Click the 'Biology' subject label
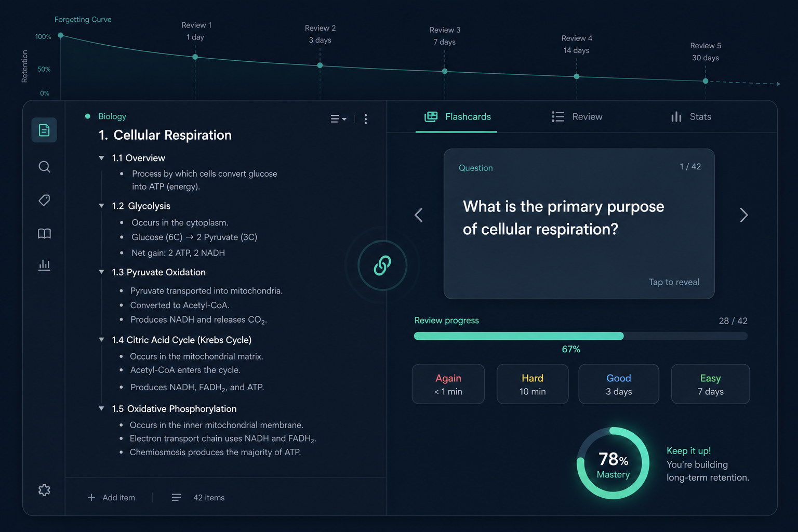 [x=112, y=116]
